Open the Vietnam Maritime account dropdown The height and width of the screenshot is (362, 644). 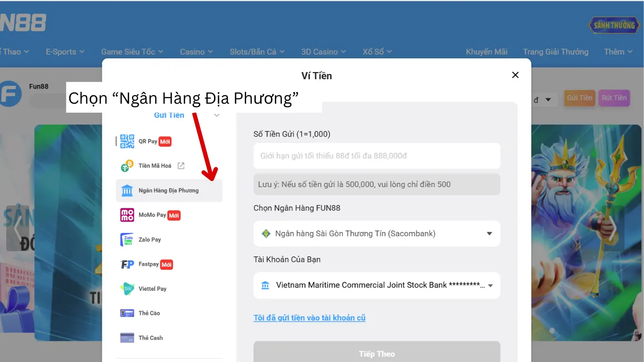click(490, 286)
